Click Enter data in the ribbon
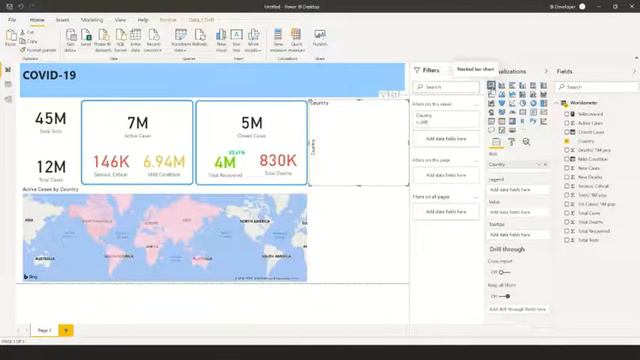Viewport: 640px width, 360px height. pyautogui.click(x=136, y=40)
